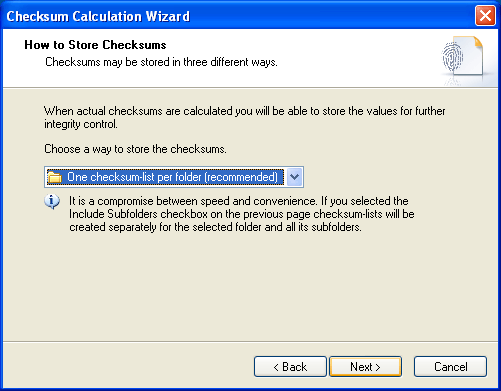Cancel the checksum wizard
Screen dimensions: 501x391
click(x=450, y=367)
